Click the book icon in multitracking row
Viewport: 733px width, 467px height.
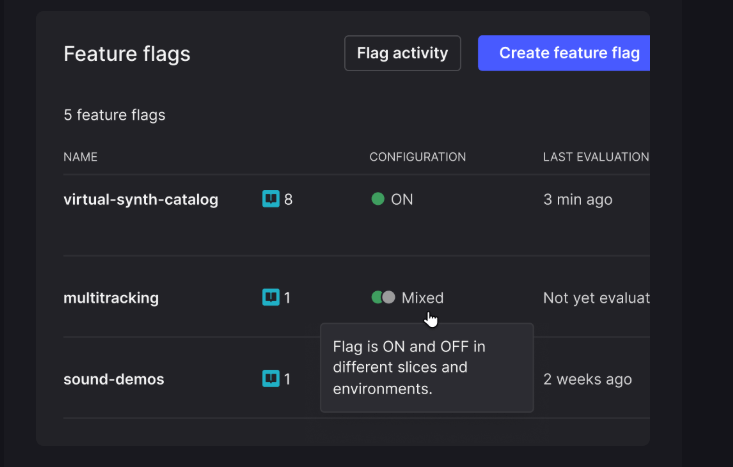tap(270, 298)
